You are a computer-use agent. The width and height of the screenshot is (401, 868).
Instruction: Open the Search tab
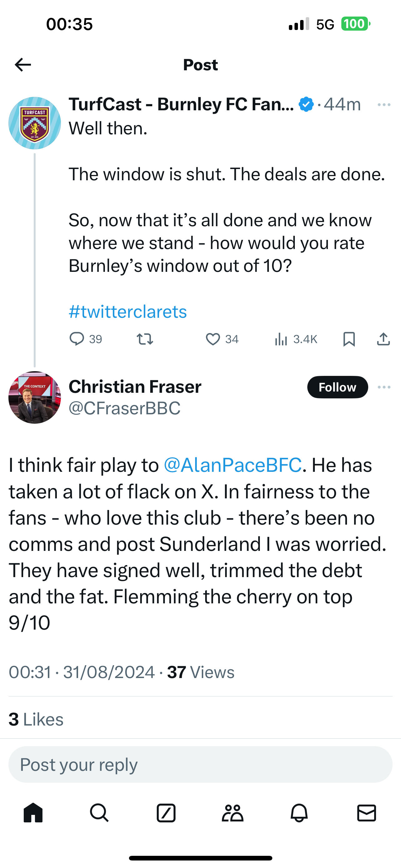[99, 813]
